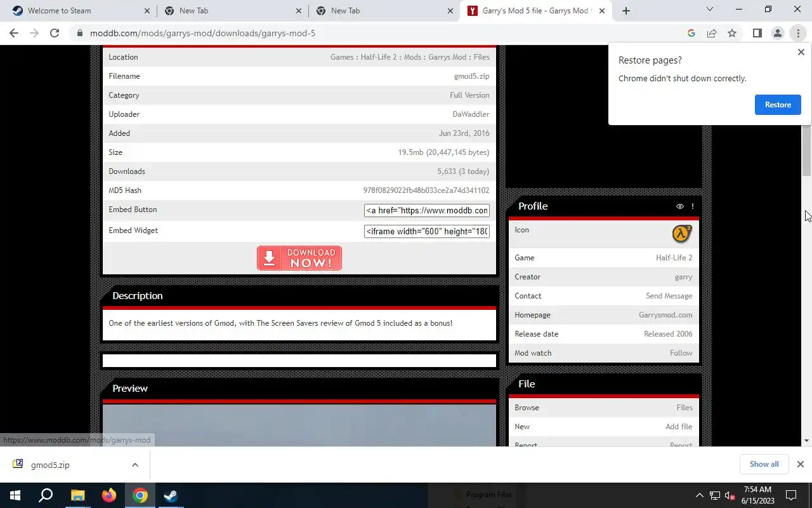Close the downloads bar
The width and height of the screenshot is (812, 508).
pyautogui.click(x=801, y=464)
